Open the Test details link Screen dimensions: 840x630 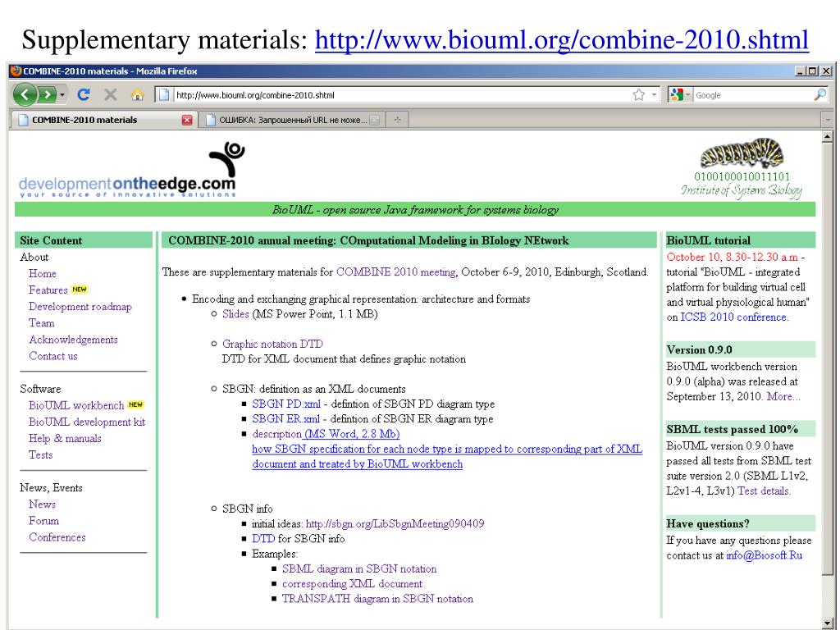click(x=764, y=491)
